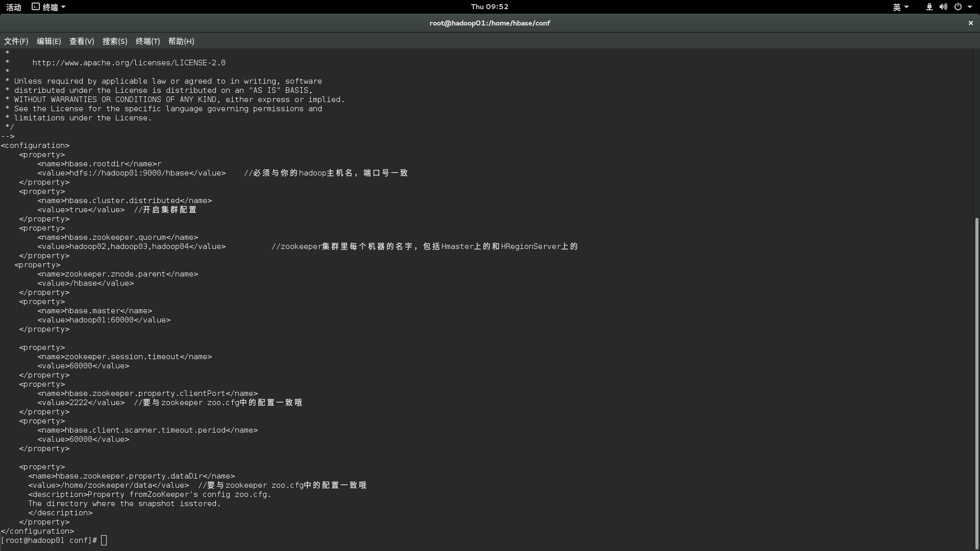Open the Thu 09:52 clock calendar

[x=489, y=7]
